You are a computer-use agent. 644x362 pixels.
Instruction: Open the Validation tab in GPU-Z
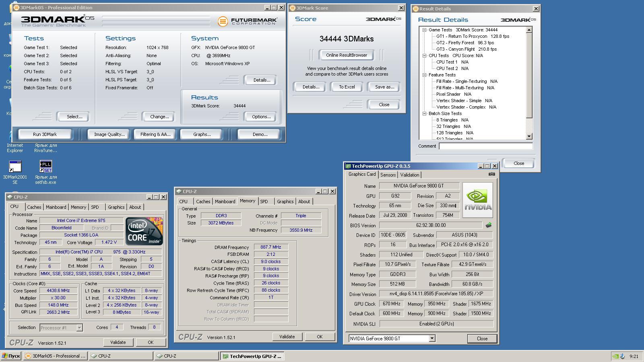pos(410,175)
